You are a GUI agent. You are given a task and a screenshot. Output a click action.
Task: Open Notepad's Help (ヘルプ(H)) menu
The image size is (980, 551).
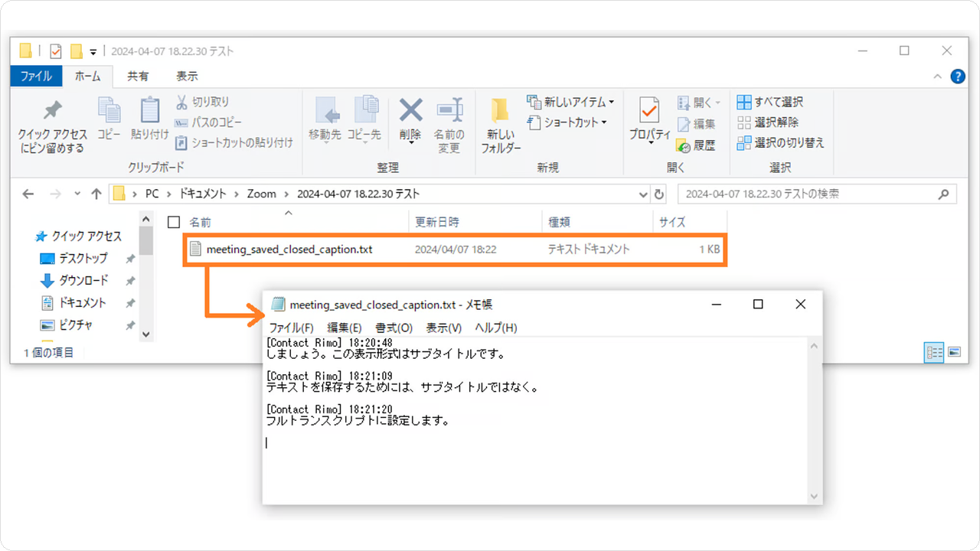tap(495, 328)
